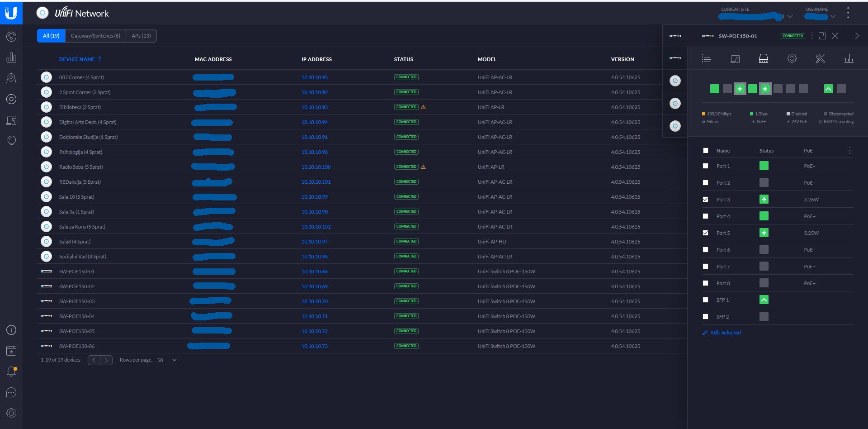Show the All (19) devices tab
The height and width of the screenshot is (429, 868).
pyautogui.click(x=51, y=36)
